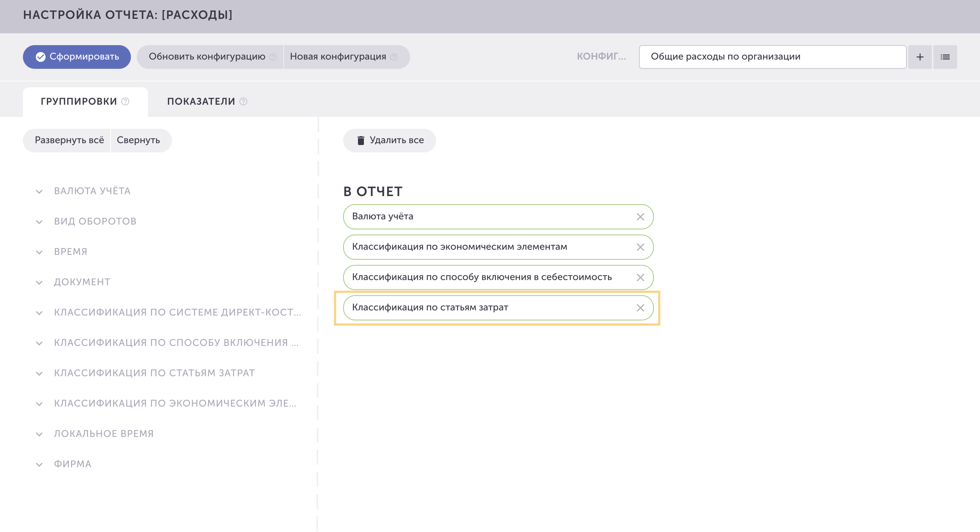Expand Документ group chevron

(39, 282)
